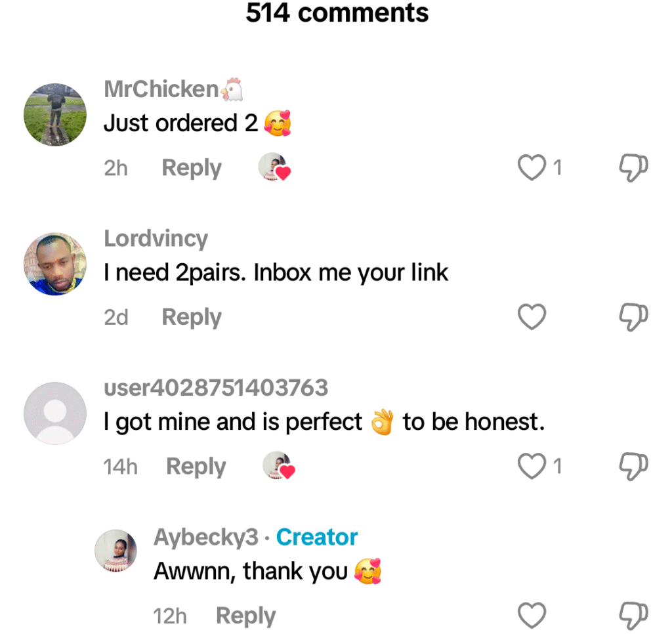
Task: Like user4028751403763's comment with the heart
Action: (532, 467)
